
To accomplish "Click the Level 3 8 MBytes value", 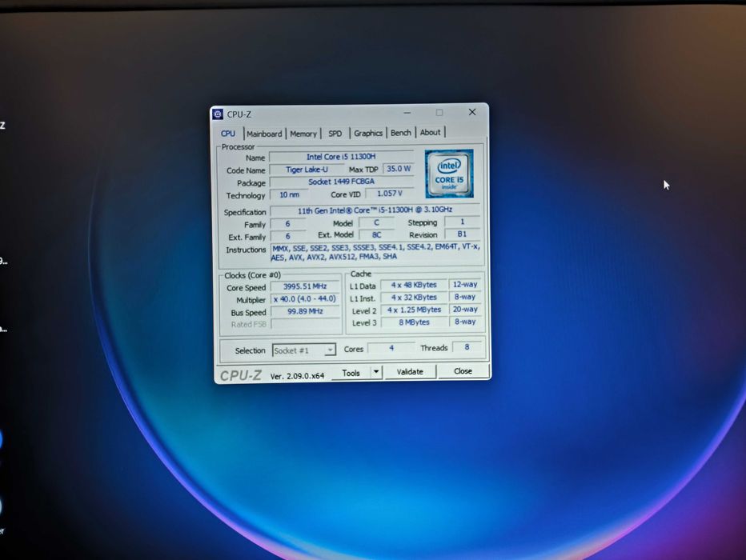I will (414, 322).
